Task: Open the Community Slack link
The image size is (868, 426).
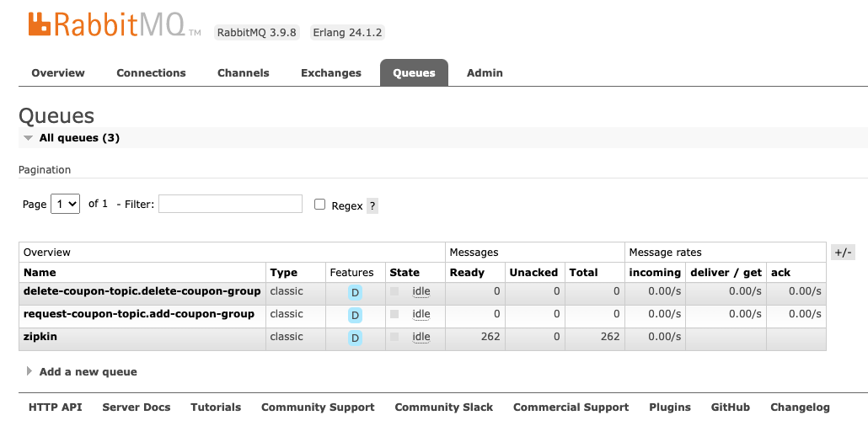Action: click(x=443, y=407)
